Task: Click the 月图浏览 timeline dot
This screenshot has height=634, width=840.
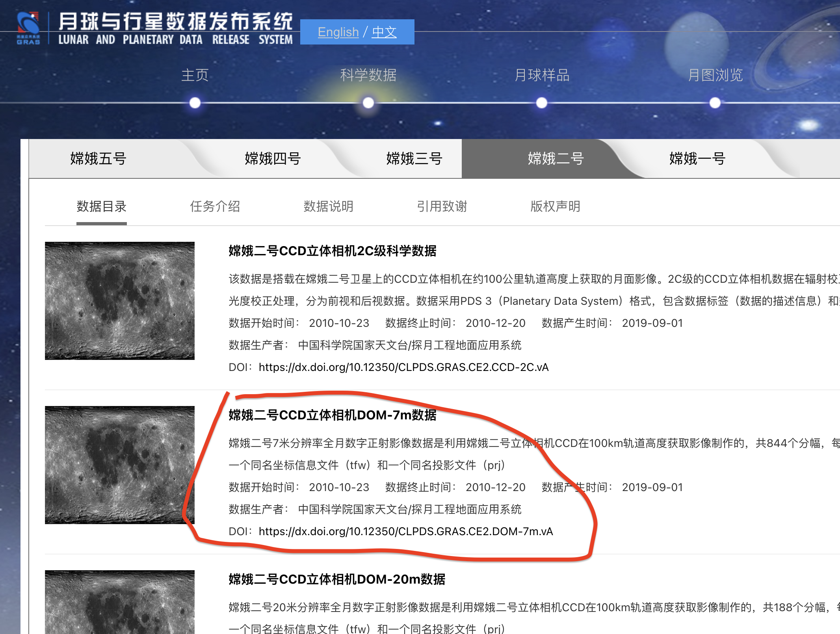Action: 715,103
